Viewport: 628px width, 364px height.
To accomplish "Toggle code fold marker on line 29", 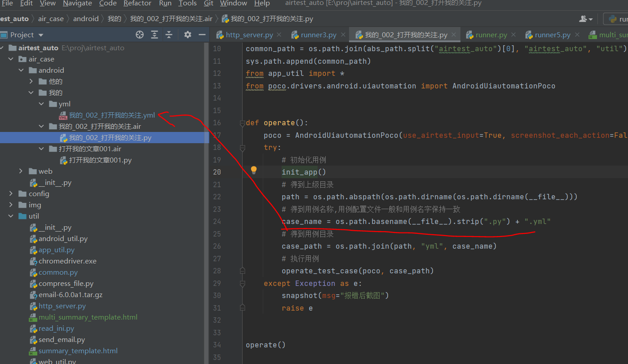I will click(242, 283).
